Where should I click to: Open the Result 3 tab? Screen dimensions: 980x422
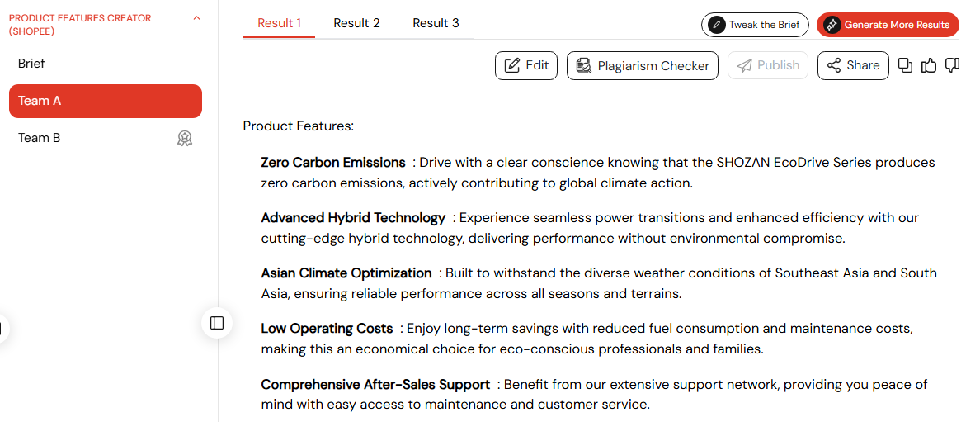(436, 23)
